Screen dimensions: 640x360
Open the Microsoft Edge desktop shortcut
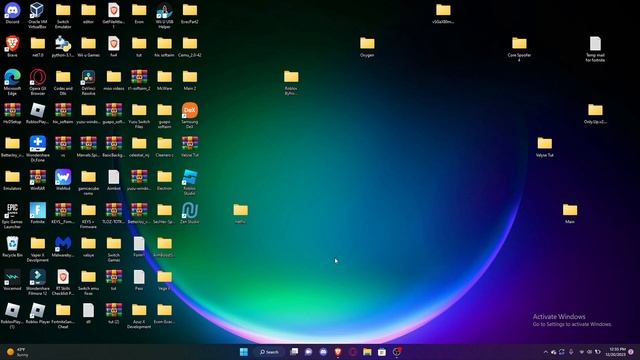12,82
